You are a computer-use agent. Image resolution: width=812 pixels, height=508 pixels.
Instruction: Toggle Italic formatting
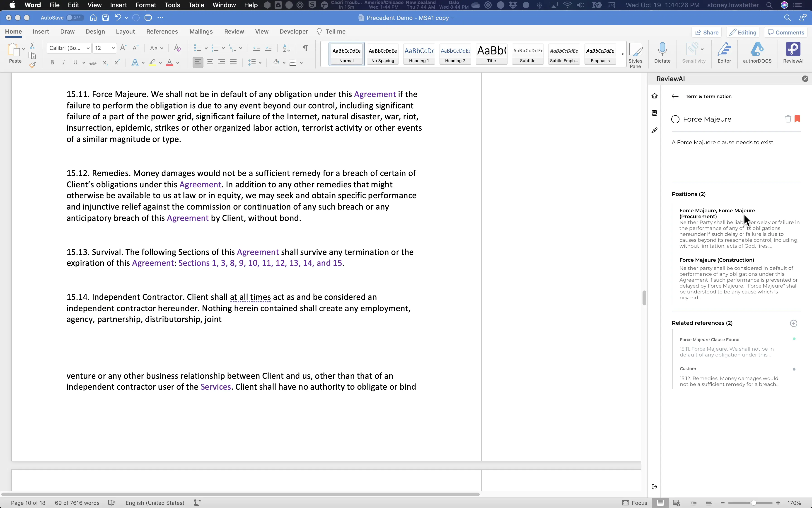point(63,63)
